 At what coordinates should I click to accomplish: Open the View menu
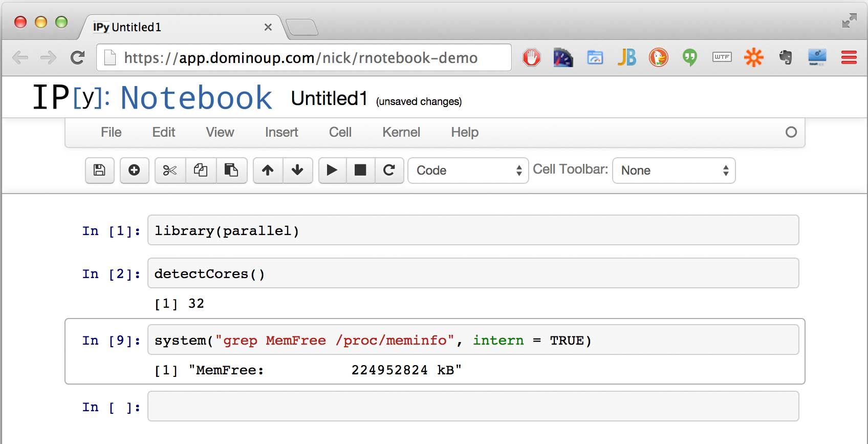tap(220, 132)
